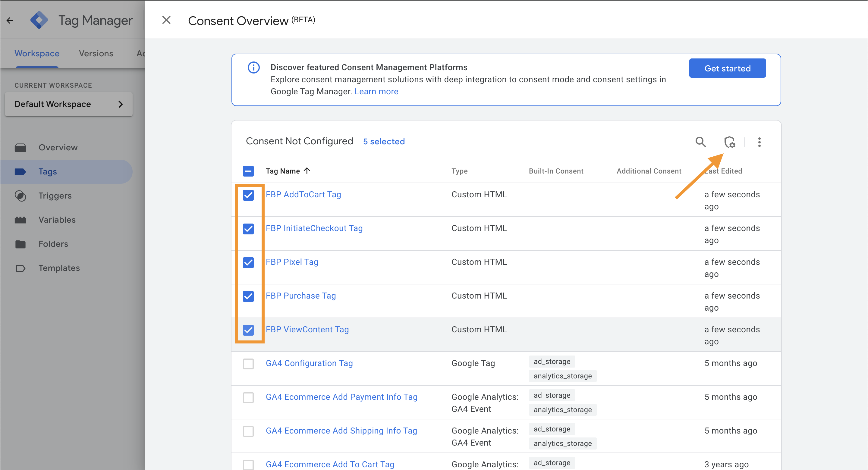Check the GA4 Configuration Tag checkbox
The height and width of the screenshot is (470, 868).
pos(248,364)
